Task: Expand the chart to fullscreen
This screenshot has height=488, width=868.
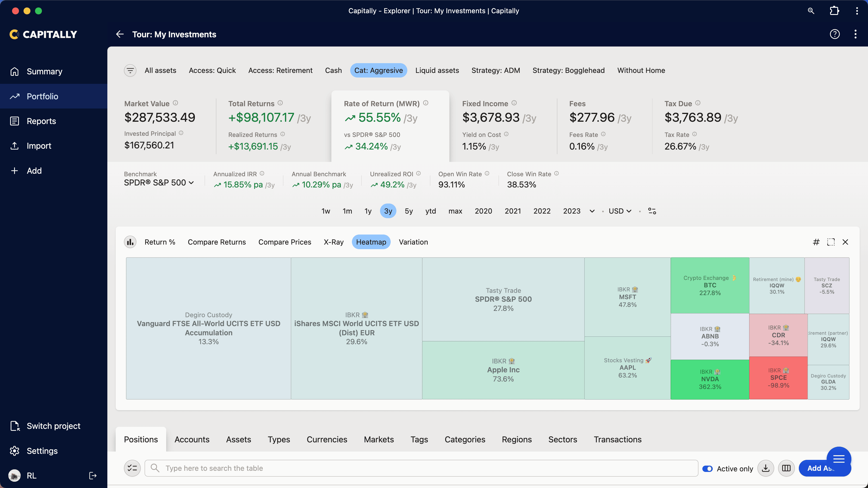Action: [831, 242]
